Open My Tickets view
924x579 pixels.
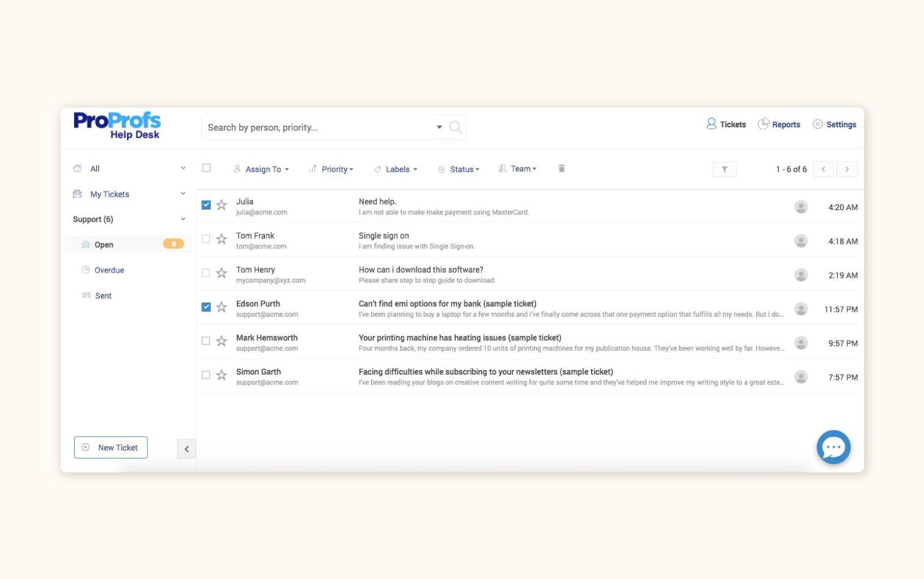point(109,194)
